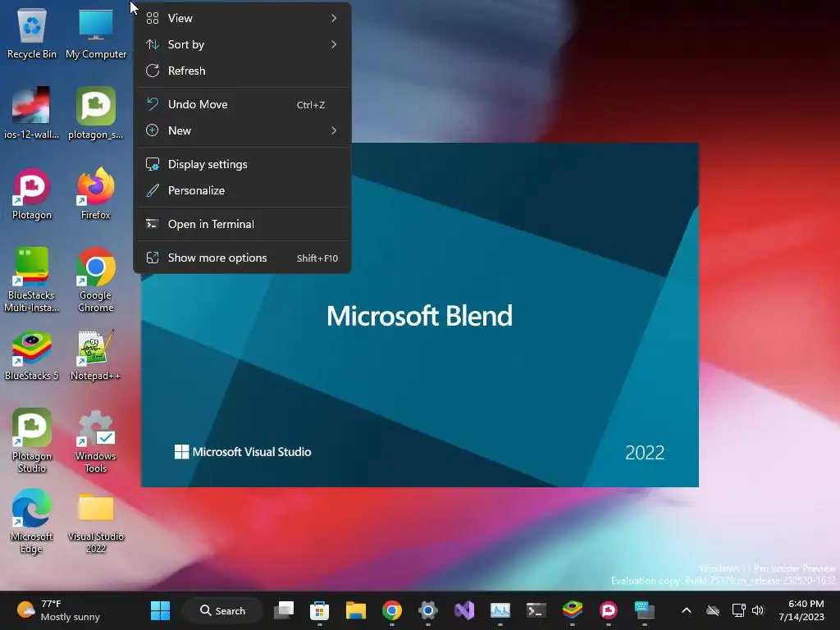Open the clock showing 6:40 PM
The image size is (840, 630).
pyautogui.click(x=801, y=610)
